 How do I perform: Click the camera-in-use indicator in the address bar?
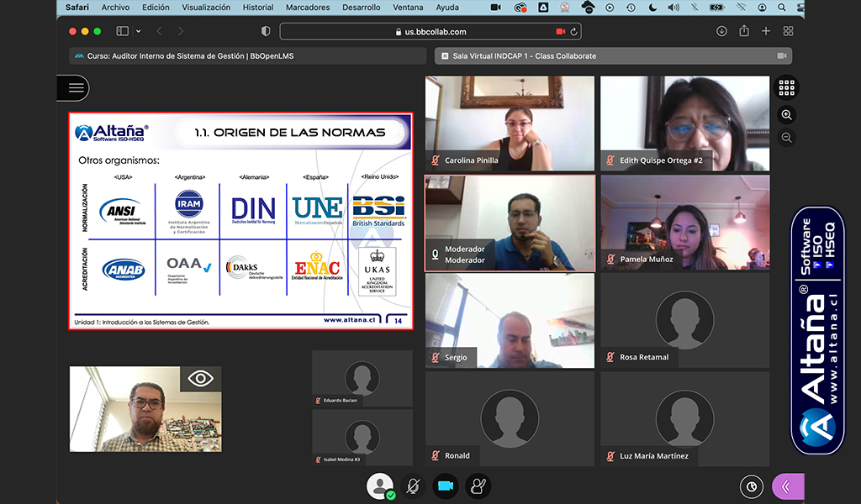pyautogui.click(x=560, y=32)
